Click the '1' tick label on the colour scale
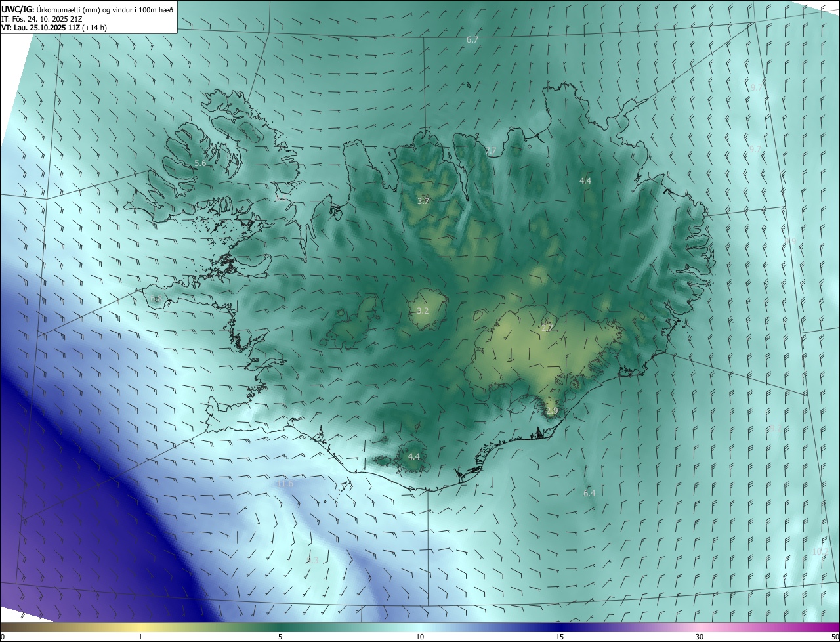The height and width of the screenshot is (642, 840). (x=140, y=637)
